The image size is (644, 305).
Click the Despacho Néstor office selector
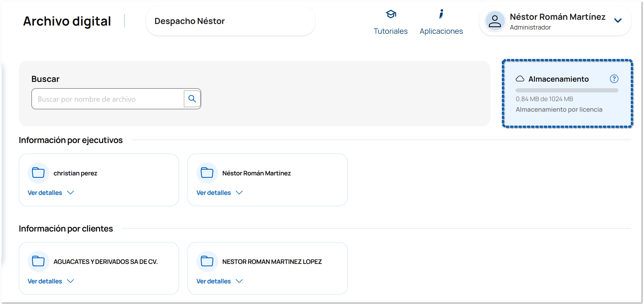(230, 21)
